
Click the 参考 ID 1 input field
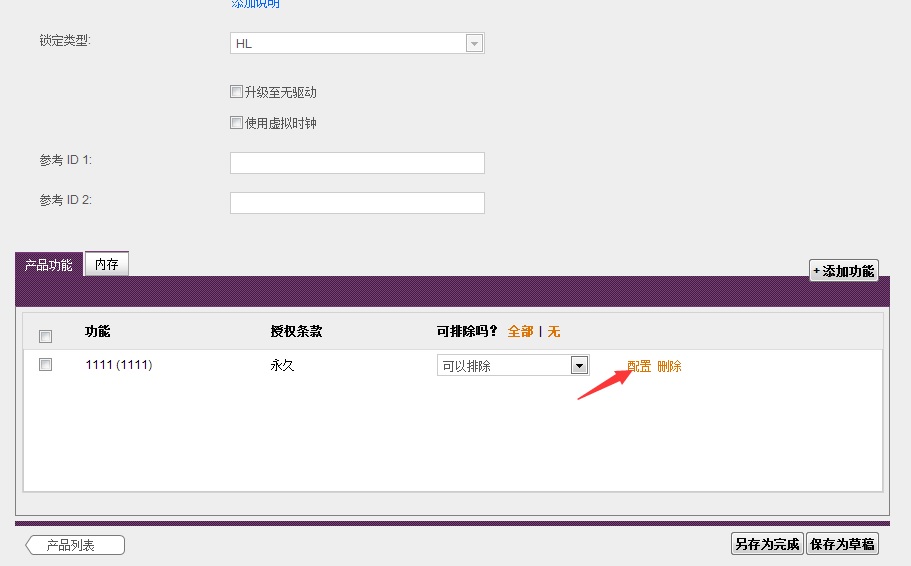[357, 163]
